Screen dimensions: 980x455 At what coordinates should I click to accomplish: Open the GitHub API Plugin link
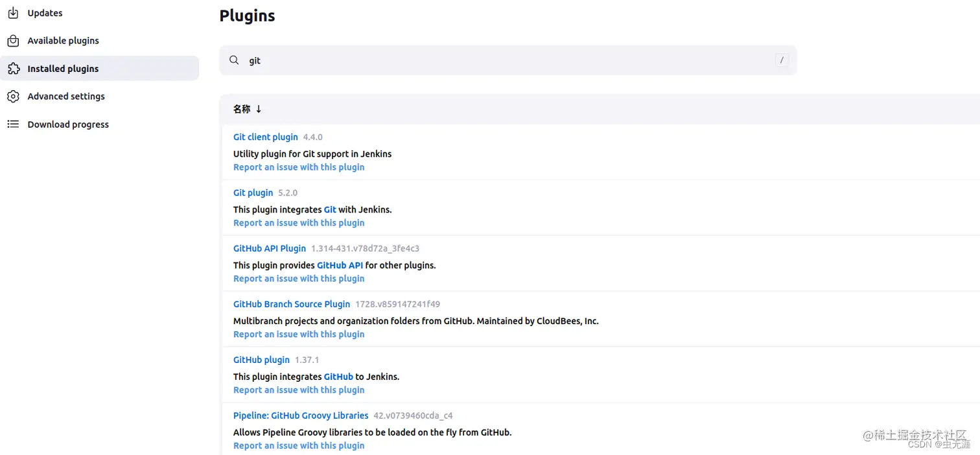[270, 248]
